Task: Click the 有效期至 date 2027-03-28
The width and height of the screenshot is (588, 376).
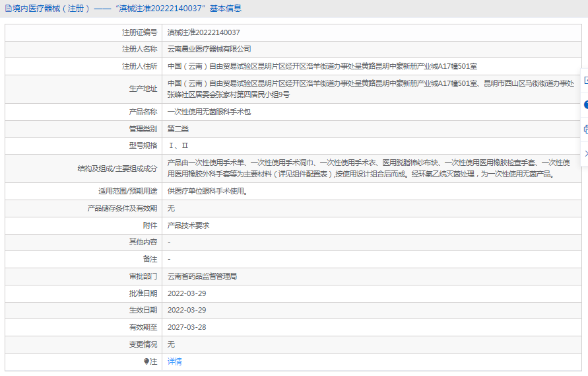Action: click(x=187, y=327)
